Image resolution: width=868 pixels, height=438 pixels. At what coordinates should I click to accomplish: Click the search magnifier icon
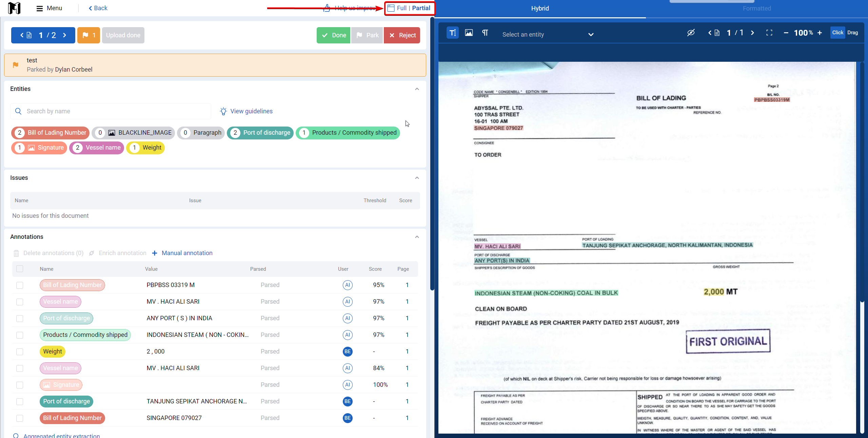click(18, 111)
